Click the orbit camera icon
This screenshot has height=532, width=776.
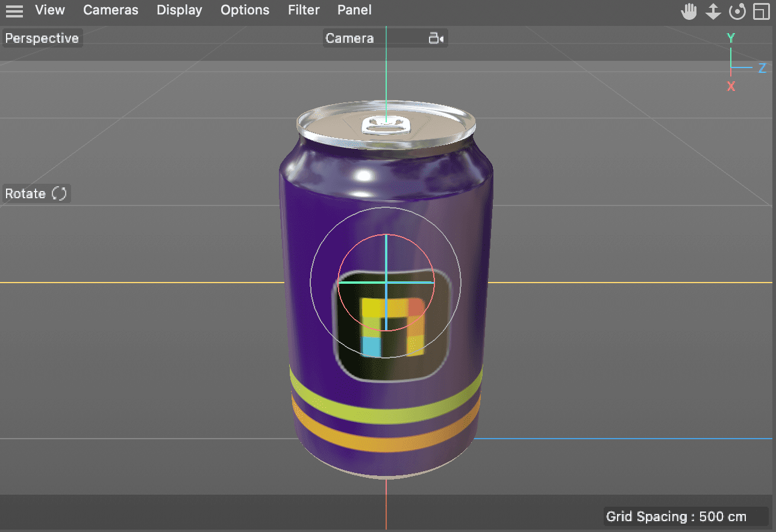737,11
